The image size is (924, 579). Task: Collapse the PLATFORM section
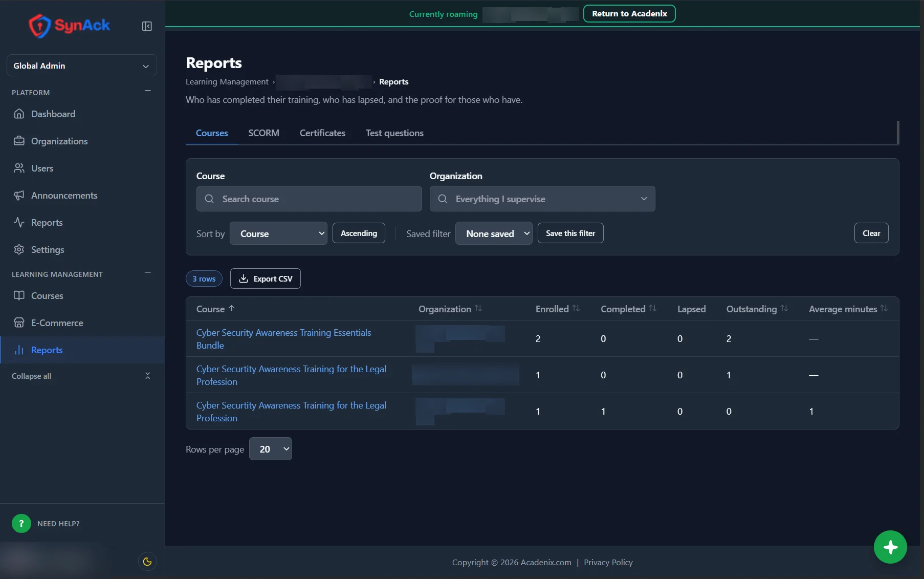pos(147,91)
